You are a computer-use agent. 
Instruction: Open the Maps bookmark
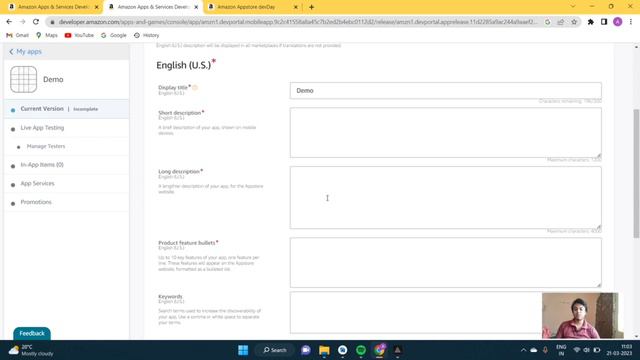coord(47,36)
